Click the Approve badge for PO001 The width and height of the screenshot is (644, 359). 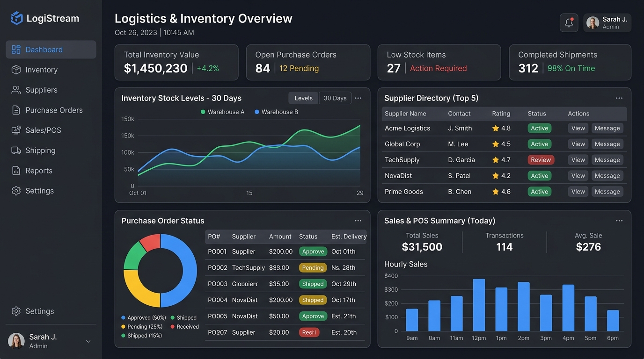(x=313, y=251)
